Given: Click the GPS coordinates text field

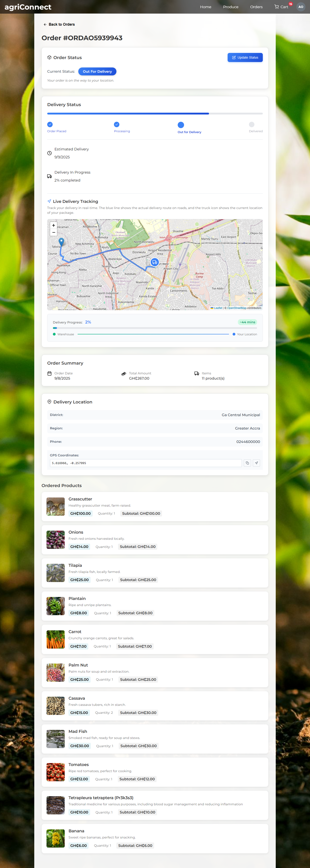Looking at the screenshot, I should point(145,463).
